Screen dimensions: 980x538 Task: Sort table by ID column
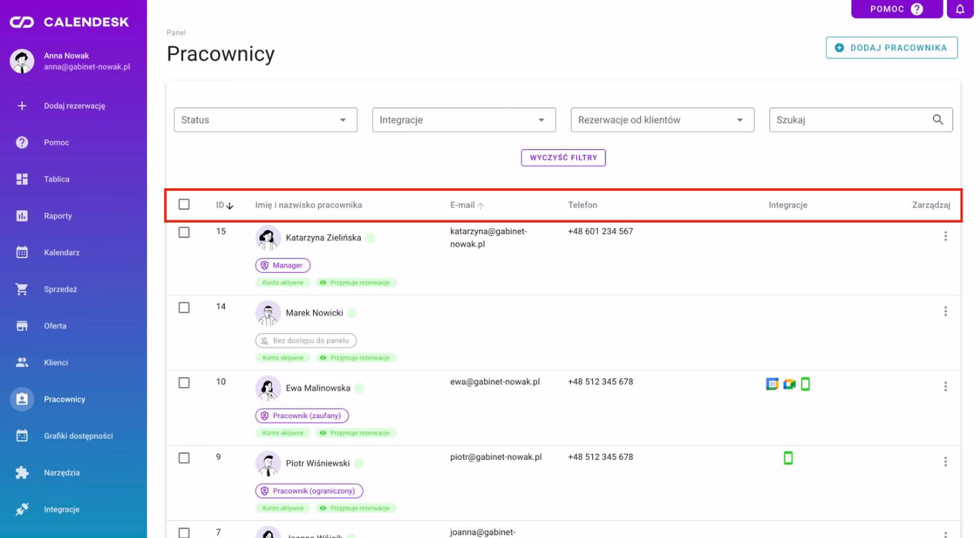click(225, 205)
